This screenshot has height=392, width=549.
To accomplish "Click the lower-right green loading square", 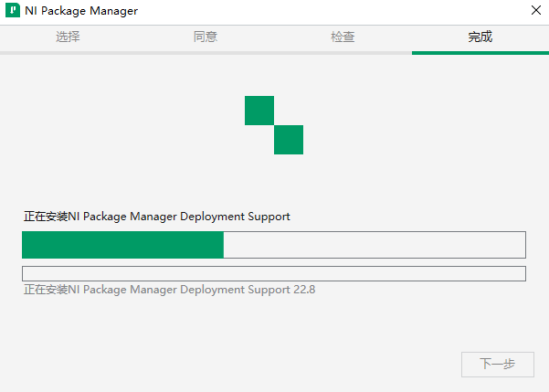I will [x=289, y=140].
